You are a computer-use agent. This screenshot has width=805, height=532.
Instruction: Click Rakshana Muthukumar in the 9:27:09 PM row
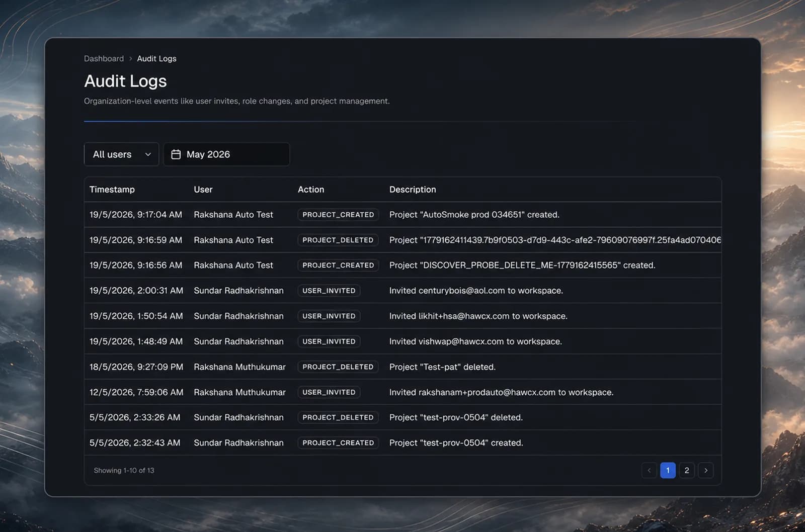[239, 367]
